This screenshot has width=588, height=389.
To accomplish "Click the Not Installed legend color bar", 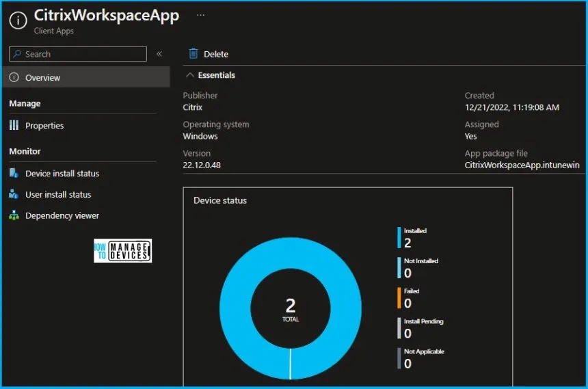I will pos(399,268).
